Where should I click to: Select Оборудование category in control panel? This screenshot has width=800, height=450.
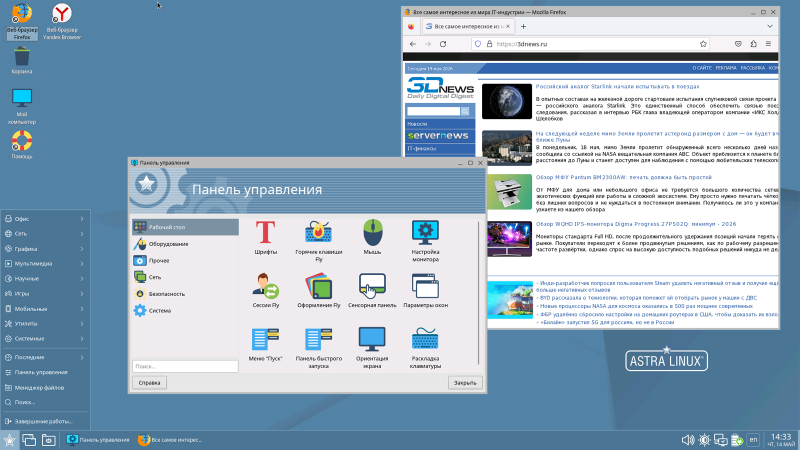pos(185,244)
